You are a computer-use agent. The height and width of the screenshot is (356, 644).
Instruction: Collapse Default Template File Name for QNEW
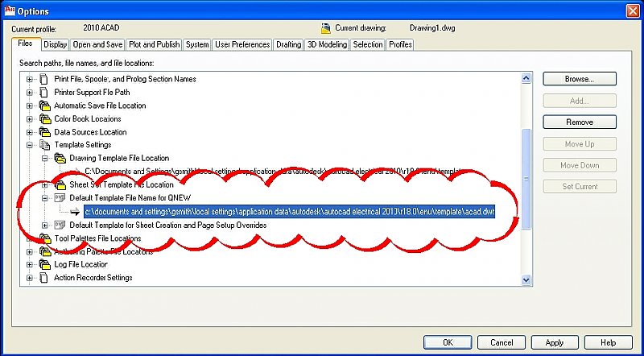tap(45, 197)
